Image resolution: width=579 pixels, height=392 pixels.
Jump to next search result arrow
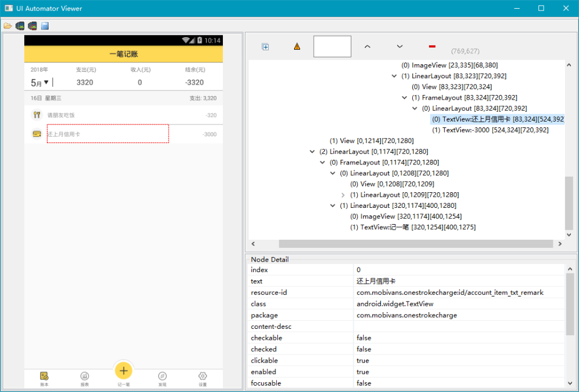click(400, 46)
